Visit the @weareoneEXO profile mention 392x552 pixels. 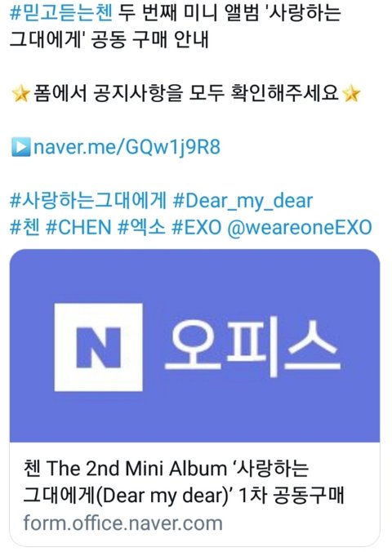(x=300, y=227)
